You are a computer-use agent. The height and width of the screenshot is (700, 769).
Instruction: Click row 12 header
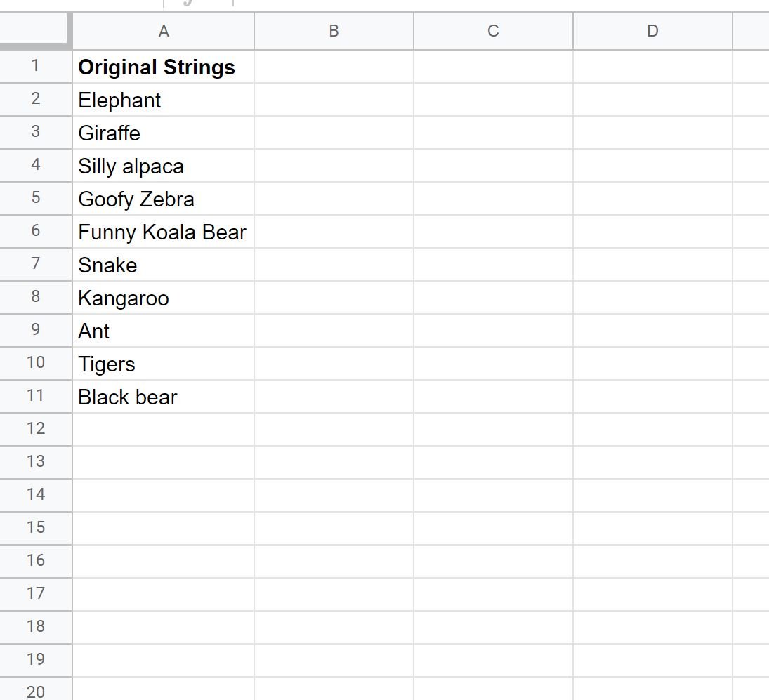[x=36, y=429]
